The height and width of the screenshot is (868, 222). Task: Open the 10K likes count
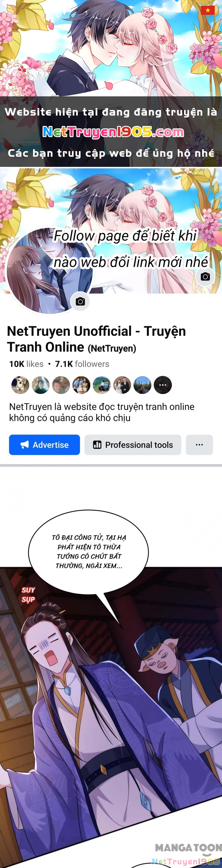[x=26, y=364]
